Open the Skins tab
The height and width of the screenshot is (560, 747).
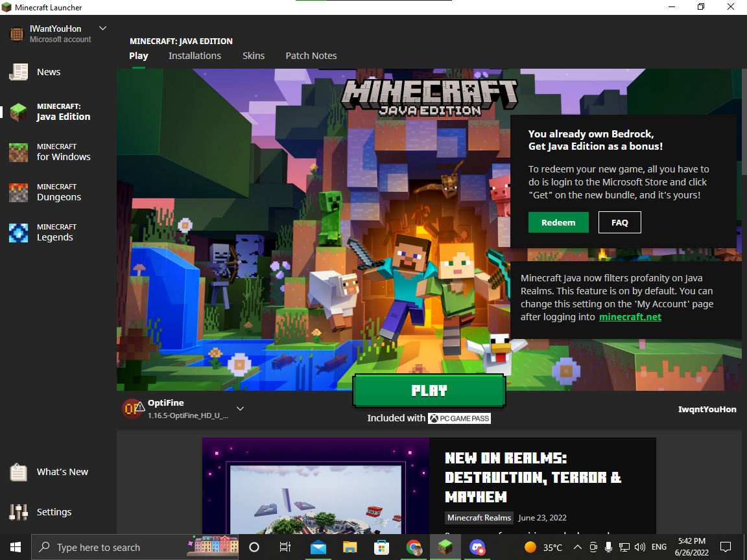[254, 56]
